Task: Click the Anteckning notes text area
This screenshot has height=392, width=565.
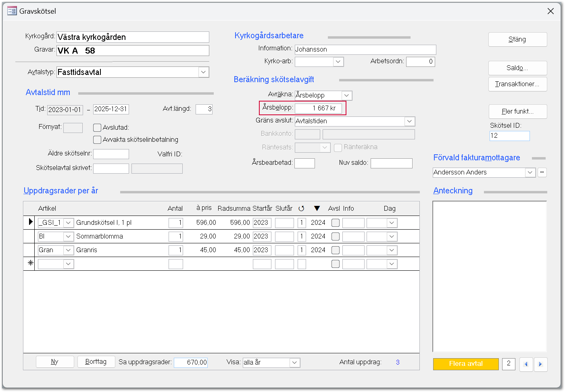Action: pyautogui.click(x=490, y=276)
